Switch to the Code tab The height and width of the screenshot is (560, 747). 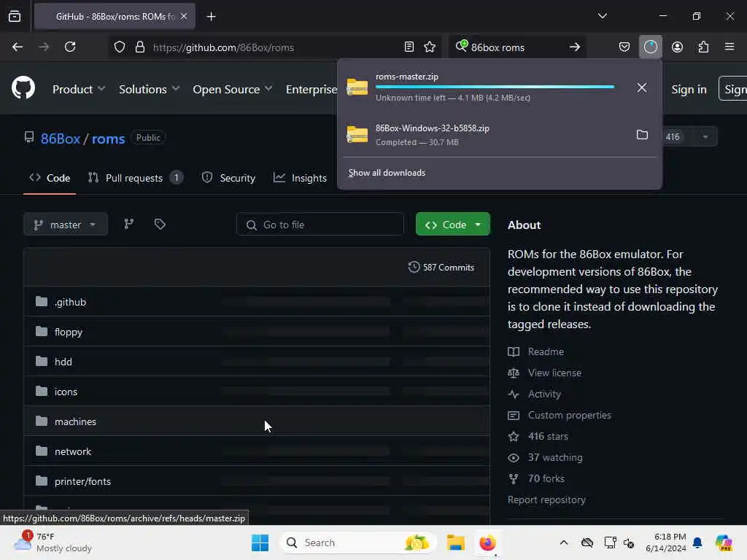pyautogui.click(x=50, y=178)
